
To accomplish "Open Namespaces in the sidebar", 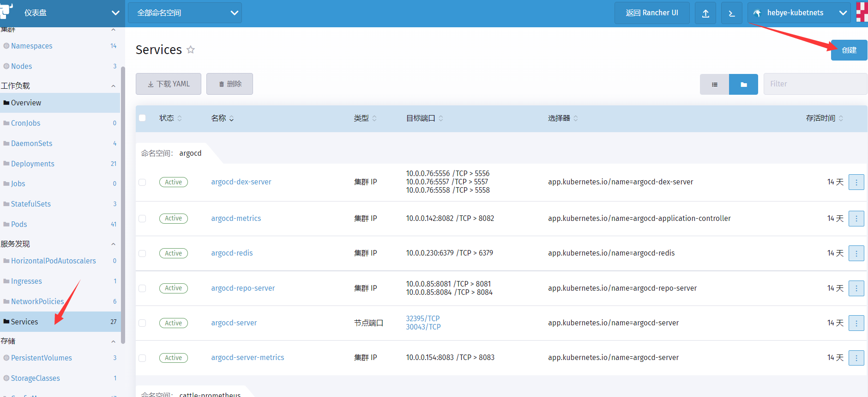I will (31, 46).
